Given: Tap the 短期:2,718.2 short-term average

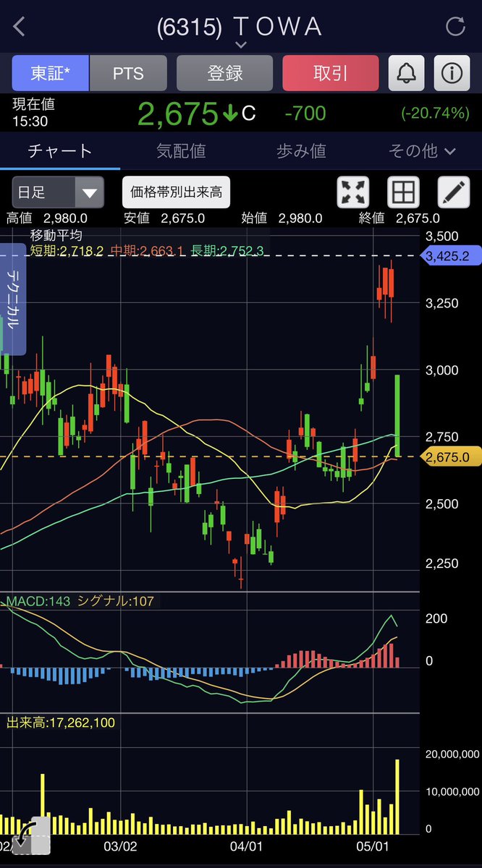Looking at the screenshot, I should (x=66, y=251).
